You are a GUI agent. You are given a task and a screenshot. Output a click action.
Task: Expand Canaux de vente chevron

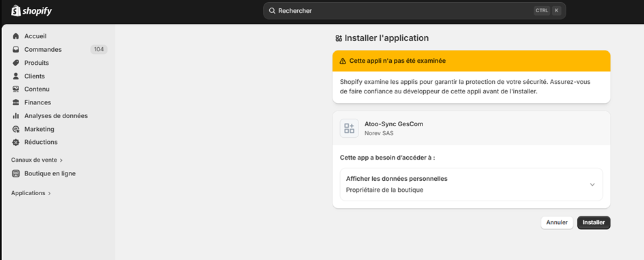click(61, 160)
